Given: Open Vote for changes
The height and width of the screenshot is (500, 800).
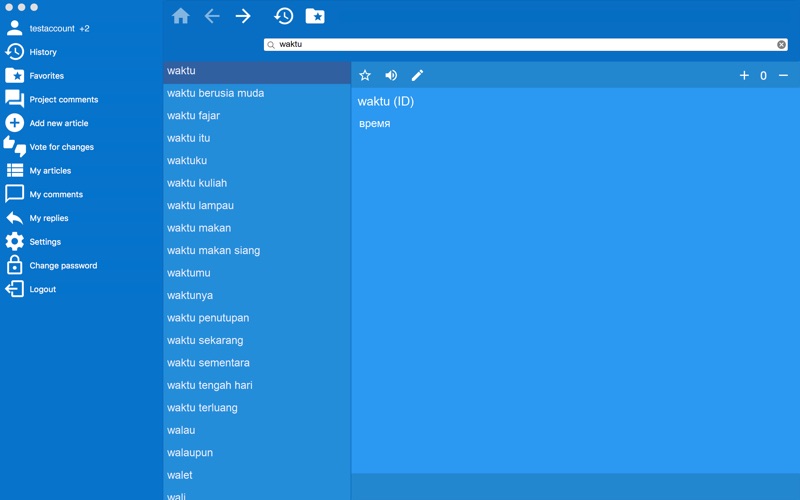Looking at the screenshot, I should click(62, 147).
